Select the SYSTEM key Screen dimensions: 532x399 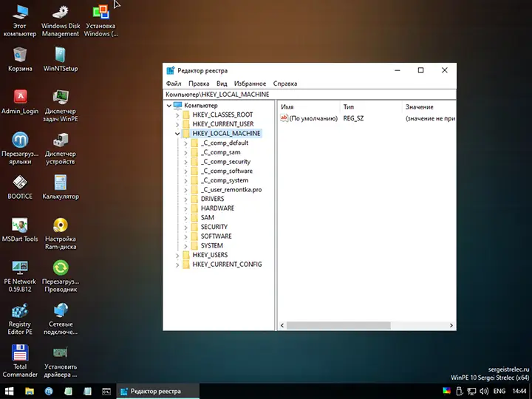212,245
